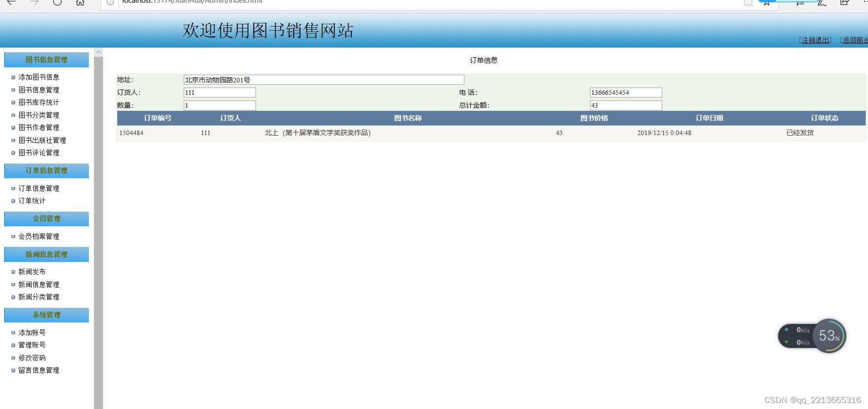Open 订单信息管理 sidebar link
Viewport: 868px width, 409px height.
coord(39,188)
